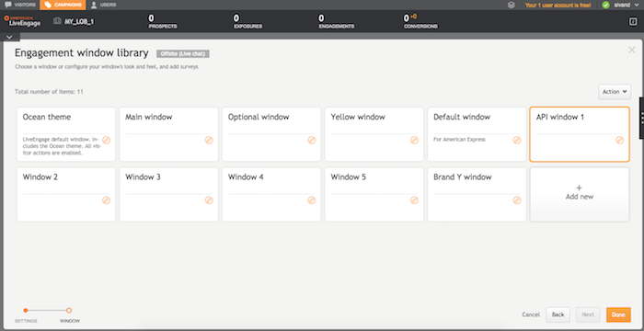
Task: Select the Default window card
Action: click(x=477, y=134)
